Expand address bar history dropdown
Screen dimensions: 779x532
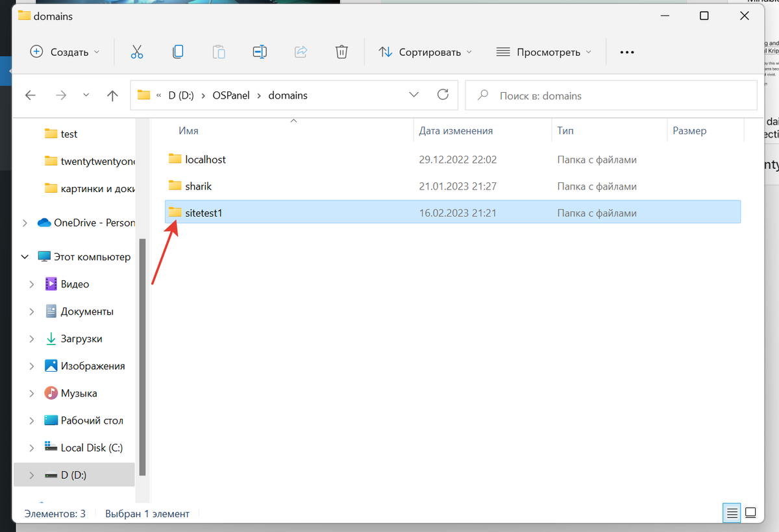[414, 95]
